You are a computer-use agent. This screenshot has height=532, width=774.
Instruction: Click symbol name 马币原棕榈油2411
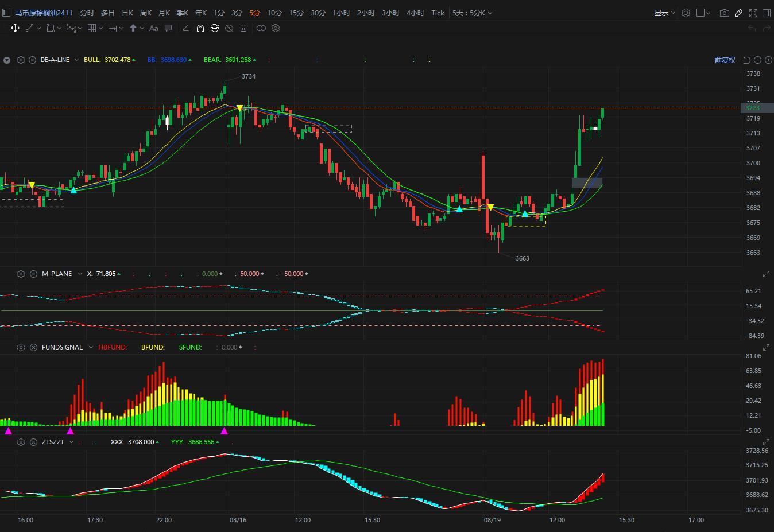tap(44, 13)
